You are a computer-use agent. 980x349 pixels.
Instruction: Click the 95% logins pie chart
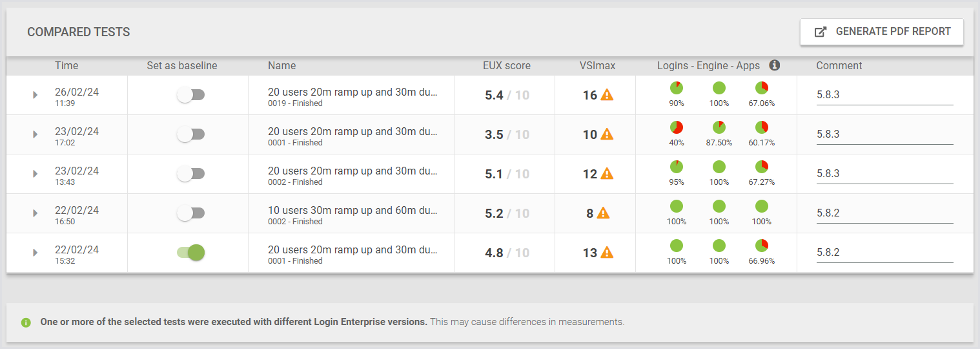(x=677, y=167)
